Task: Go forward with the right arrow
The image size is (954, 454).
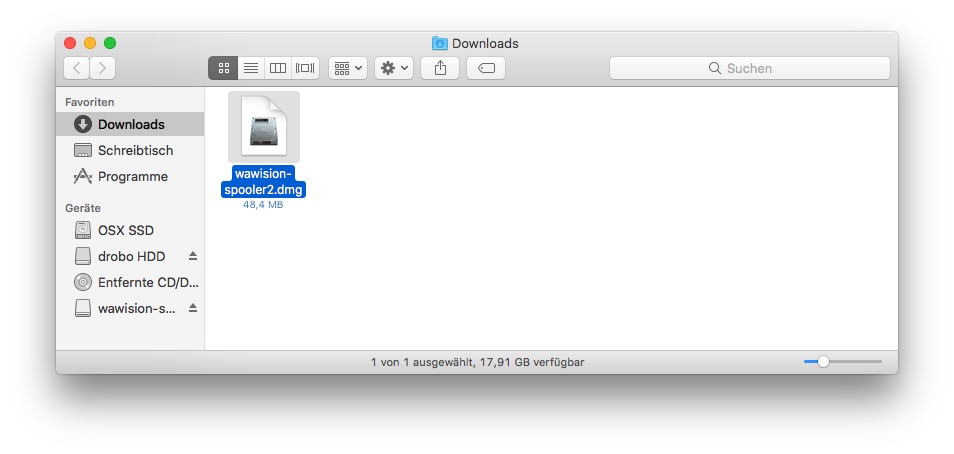Action: [x=102, y=68]
